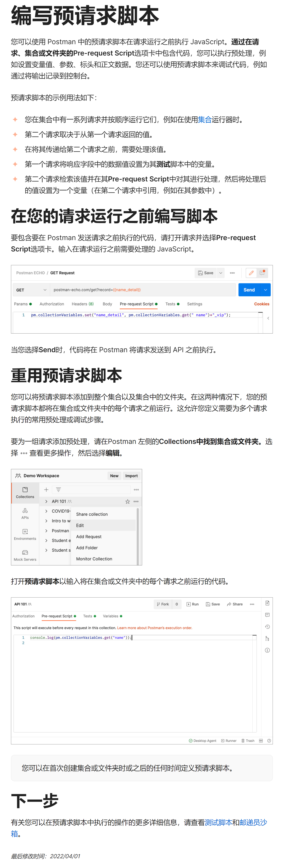Open the three-dot menu beside the search field
The image size is (284, 868).
136,490
